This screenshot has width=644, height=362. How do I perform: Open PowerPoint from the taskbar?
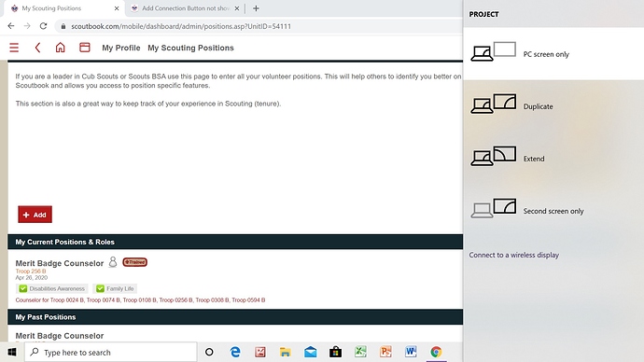click(x=385, y=352)
